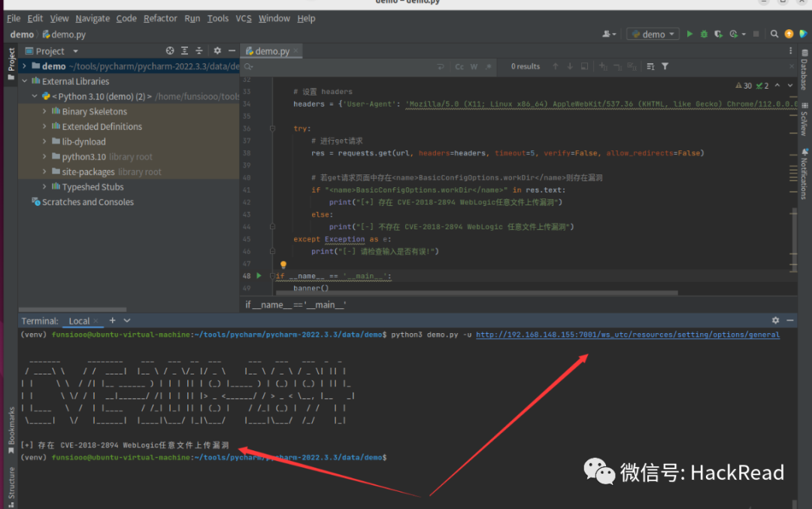Toggle Regex search option in find bar
Screen dimensions: 812x509
click(x=489, y=66)
